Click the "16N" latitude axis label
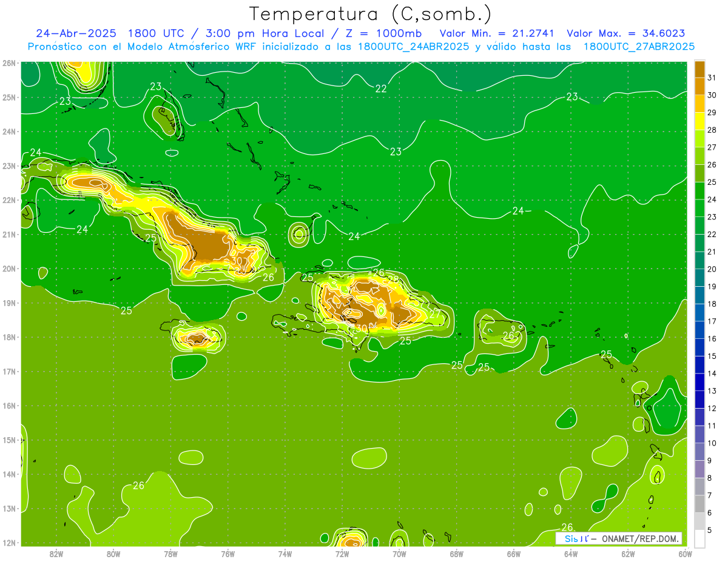Viewport: 728px width, 562px height. coord(8,406)
